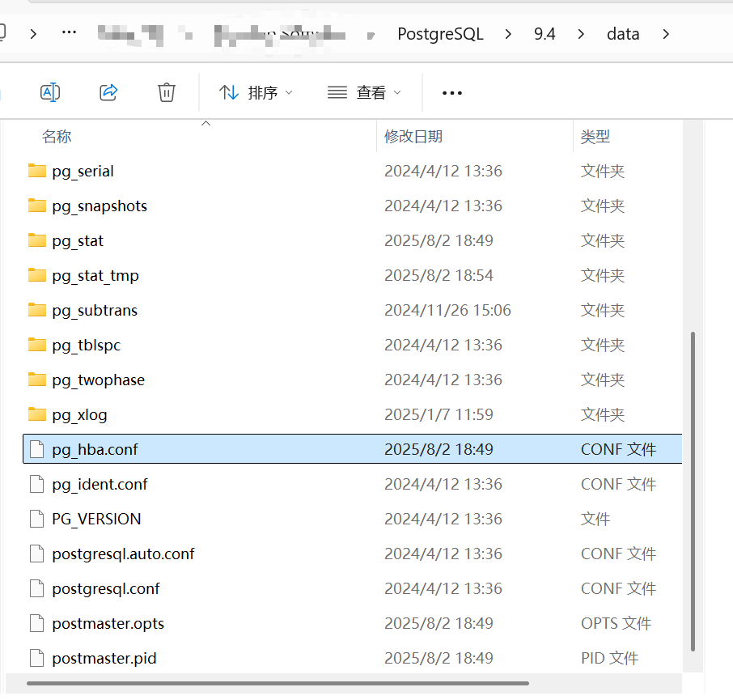Select the pg_snapshots folder icon

point(37,206)
